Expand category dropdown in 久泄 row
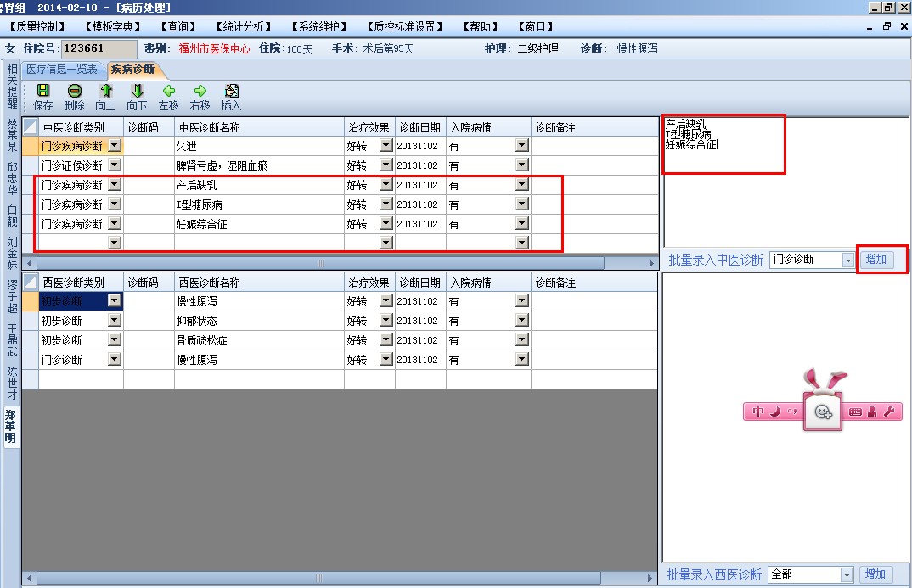 pyautogui.click(x=115, y=145)
